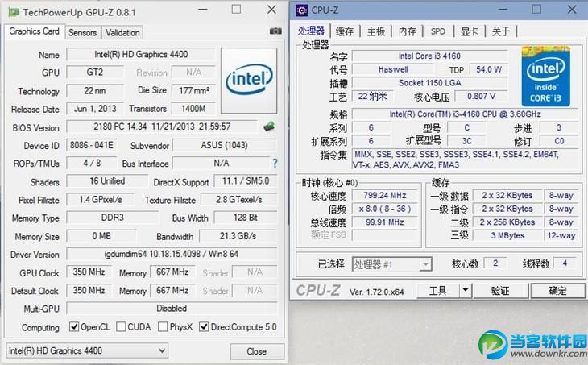Image resolution: width=588 pixels, height=365 pixels.
Task: Click the L2 cache value 2 x 256 KBytes
Action: pos(507,222)
